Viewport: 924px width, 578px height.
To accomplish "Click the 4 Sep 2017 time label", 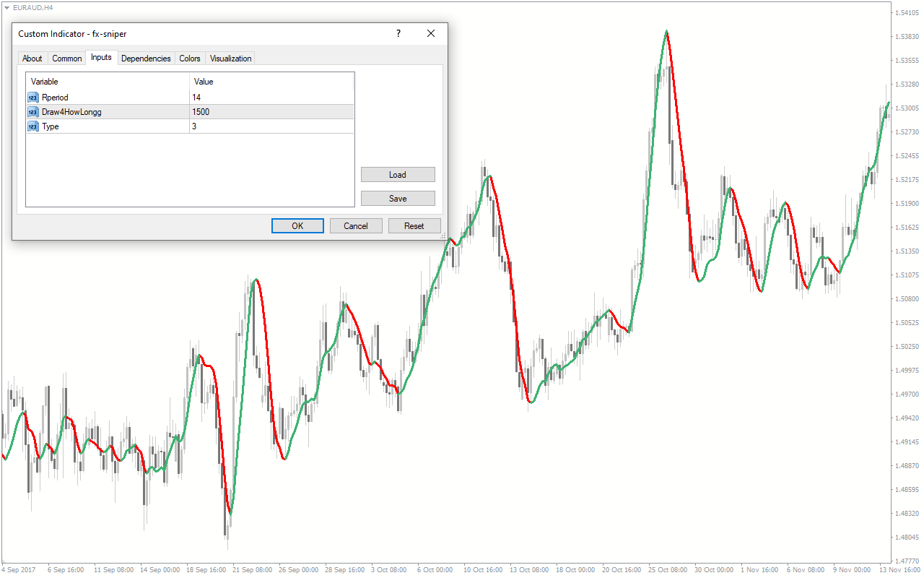I will pos(19,570).
